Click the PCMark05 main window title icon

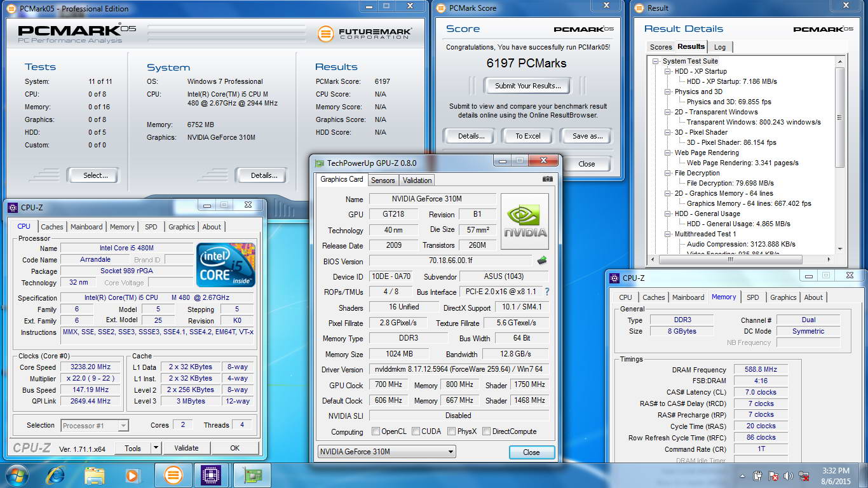point(12,8)
